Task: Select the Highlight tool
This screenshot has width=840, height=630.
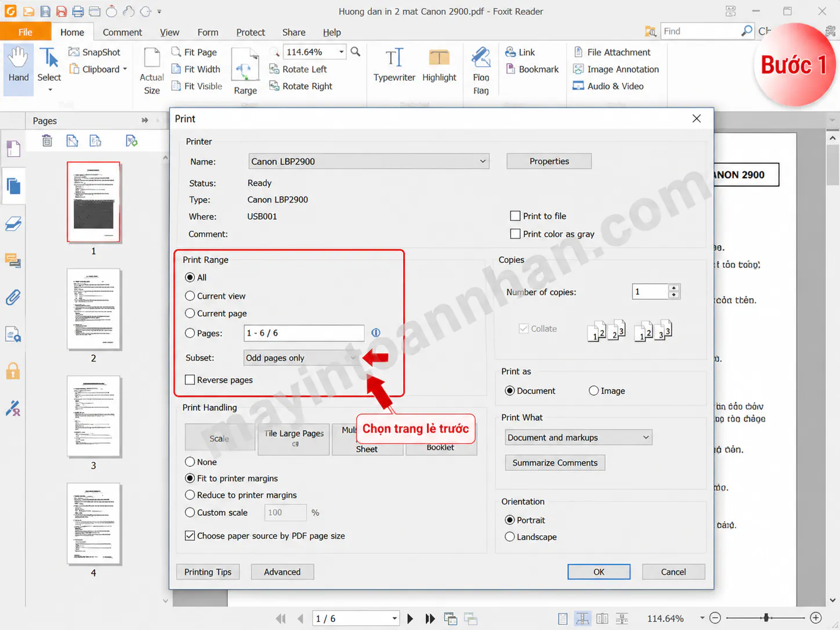Action: [439, 65]
